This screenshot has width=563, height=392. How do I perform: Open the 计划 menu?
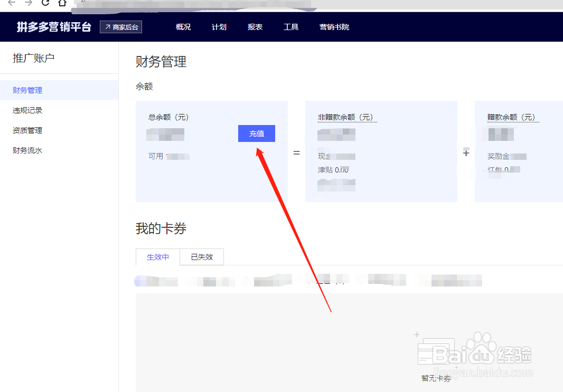click(x=219, y=27)
